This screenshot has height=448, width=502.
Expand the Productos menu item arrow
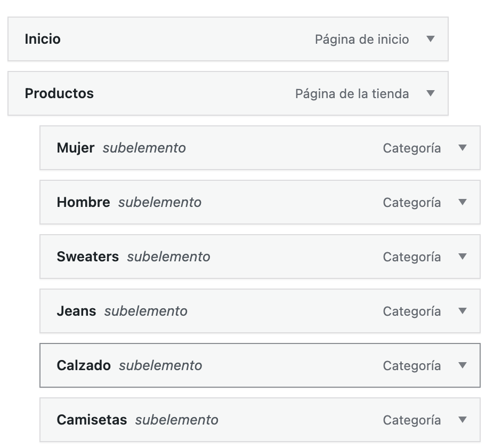(431, 93)
